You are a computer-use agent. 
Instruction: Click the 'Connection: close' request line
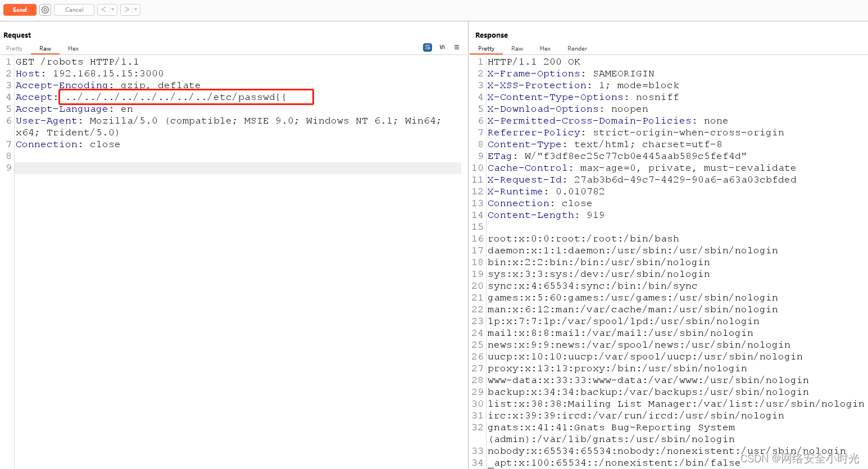click(68, 144)
